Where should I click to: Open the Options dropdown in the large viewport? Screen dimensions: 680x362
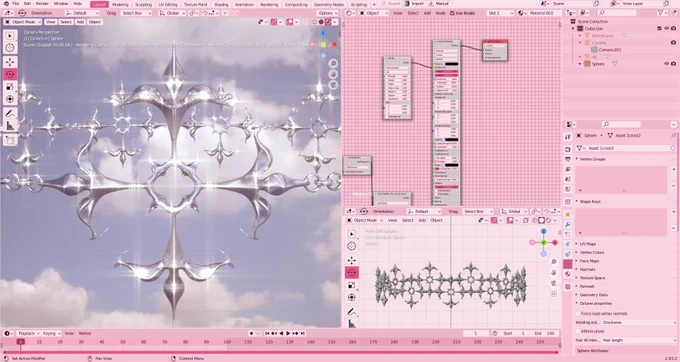pos(327,13)
